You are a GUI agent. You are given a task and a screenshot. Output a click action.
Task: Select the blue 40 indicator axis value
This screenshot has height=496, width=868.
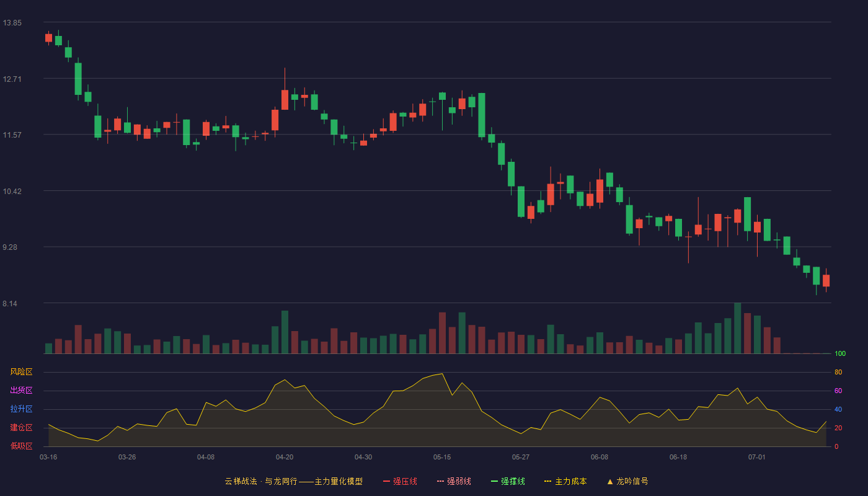[838, 410]
